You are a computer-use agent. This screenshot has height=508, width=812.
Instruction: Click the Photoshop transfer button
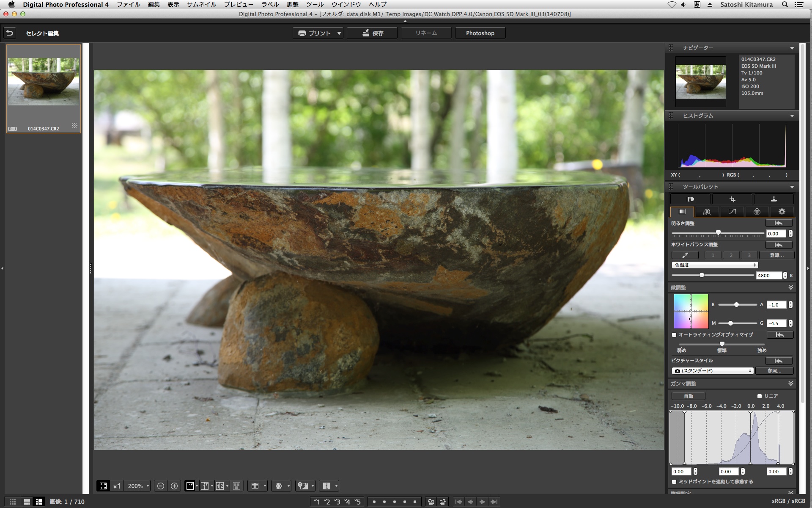click(x=480, y=33)
